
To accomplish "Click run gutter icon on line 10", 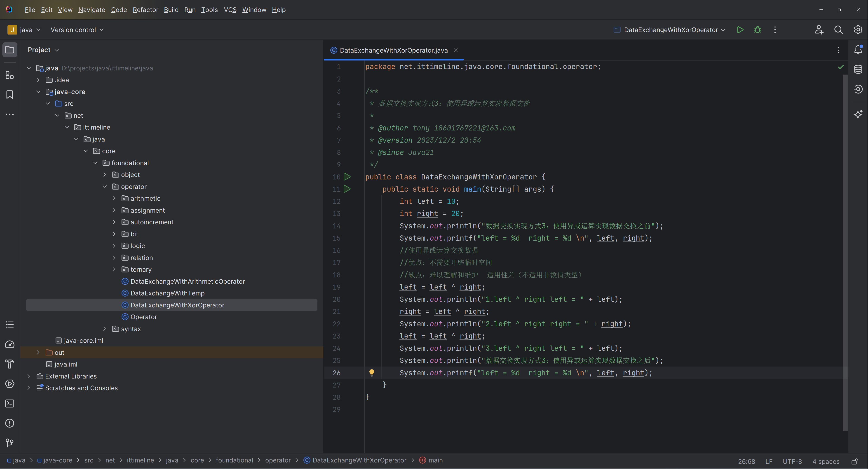I will (347, 177).
